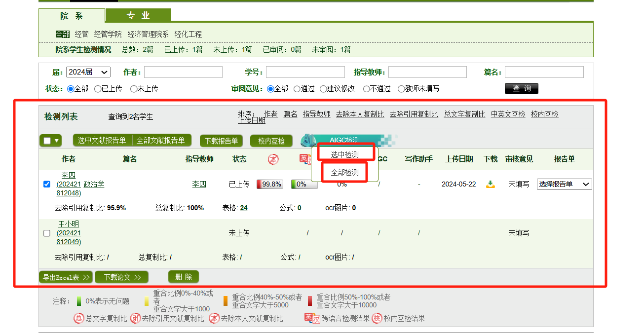Switch to the 专业 tab
The image size is (644, 333).
coord(138,15)
